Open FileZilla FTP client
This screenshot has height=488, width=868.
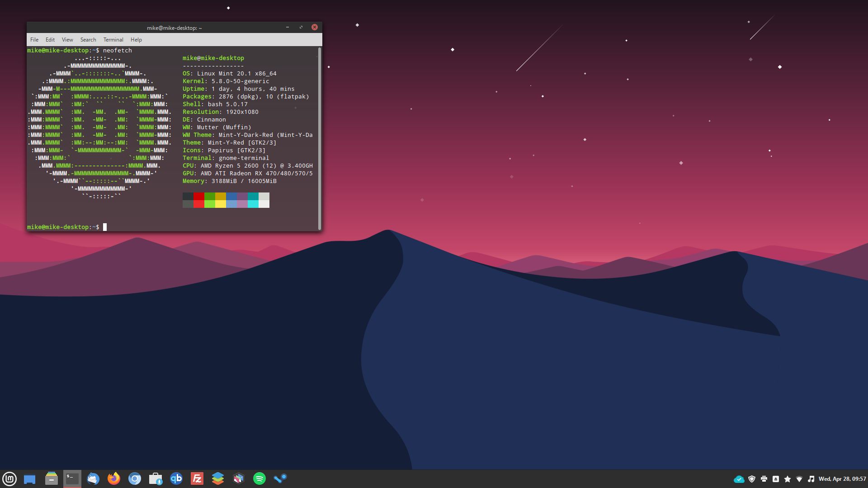(x=198, y=479)
